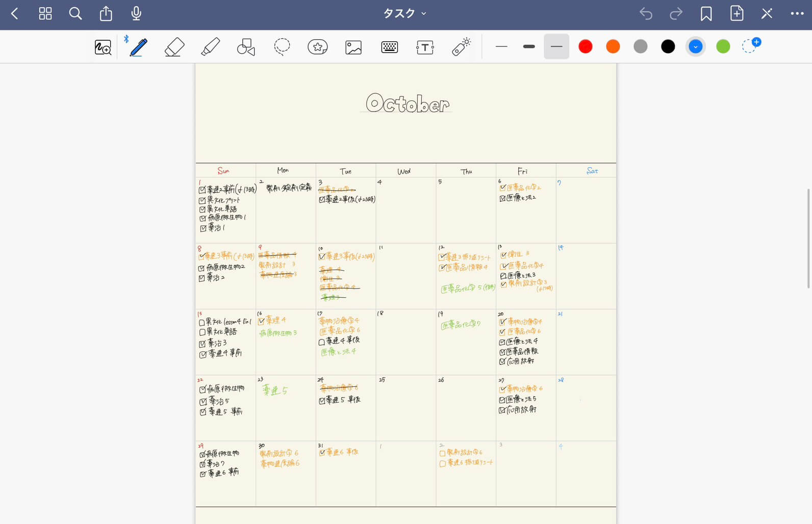Pick the red pen color swatch
The width and height of the screenshot is (812, 524).
pyautogui.click(x=586, y=47)
